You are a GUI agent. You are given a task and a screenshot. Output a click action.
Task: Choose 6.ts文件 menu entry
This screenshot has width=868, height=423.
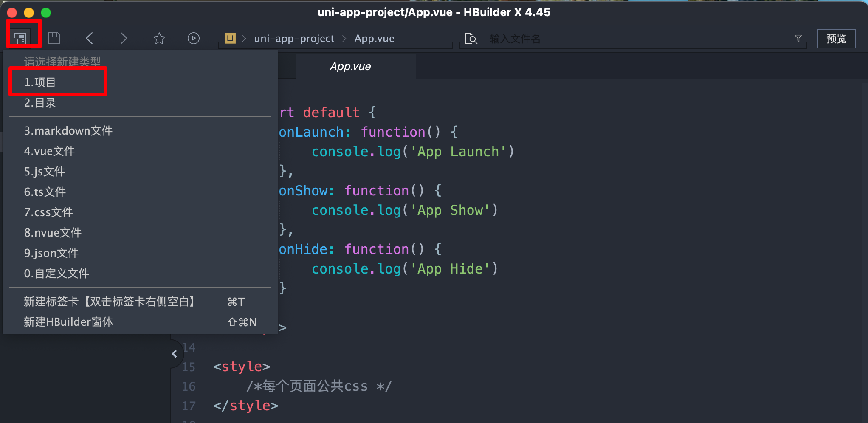(x=140, y=192)
